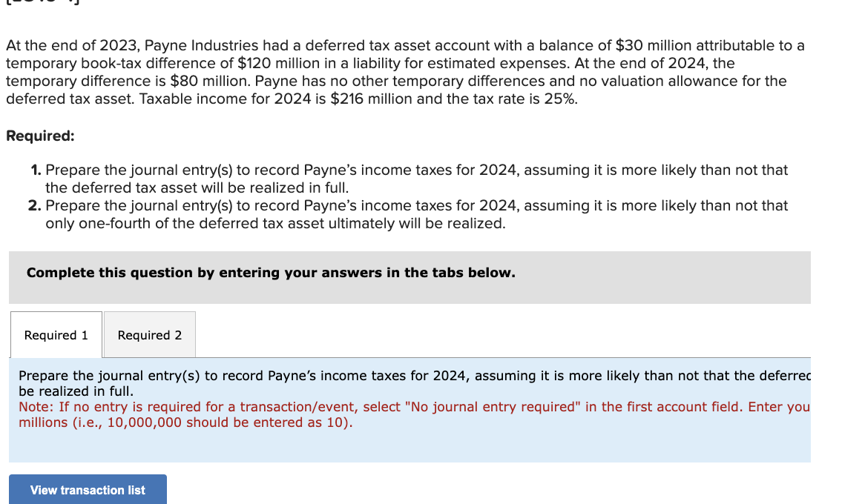Click the active Required 1 tab label
865x504 pixels.
pyautogui.click(x=56, y=335)
